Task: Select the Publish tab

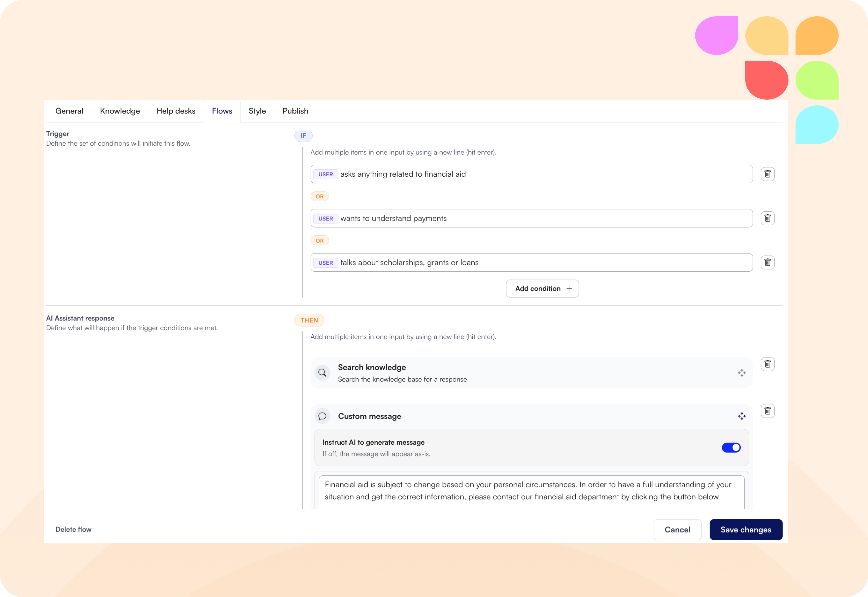Action: coord(295,111)
